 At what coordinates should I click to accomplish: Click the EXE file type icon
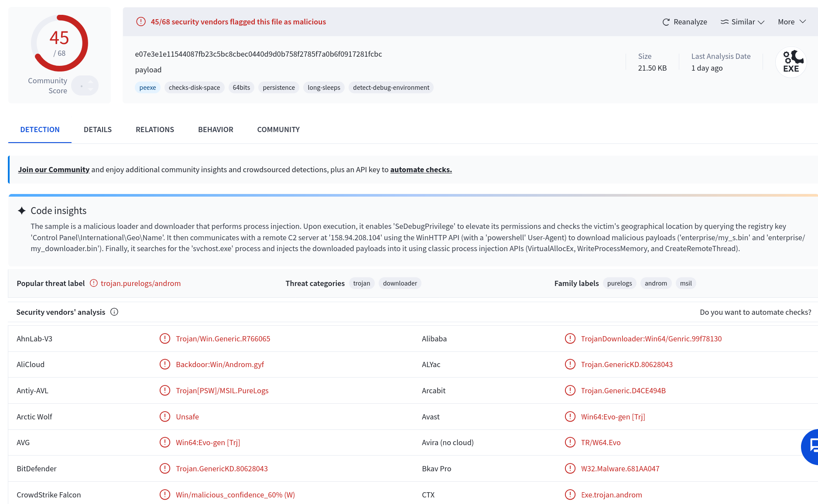791,62
